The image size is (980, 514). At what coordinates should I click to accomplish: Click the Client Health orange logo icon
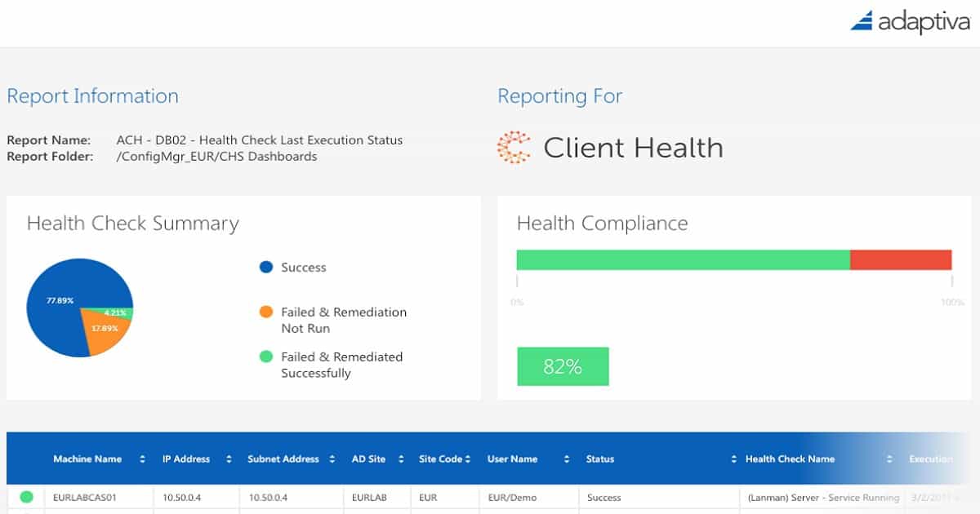[x=514, y=148]
